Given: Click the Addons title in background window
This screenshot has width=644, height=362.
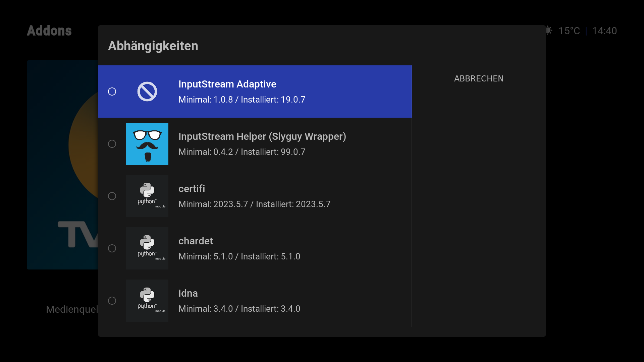Looking at the screenshot, I should tap(49, 31).
